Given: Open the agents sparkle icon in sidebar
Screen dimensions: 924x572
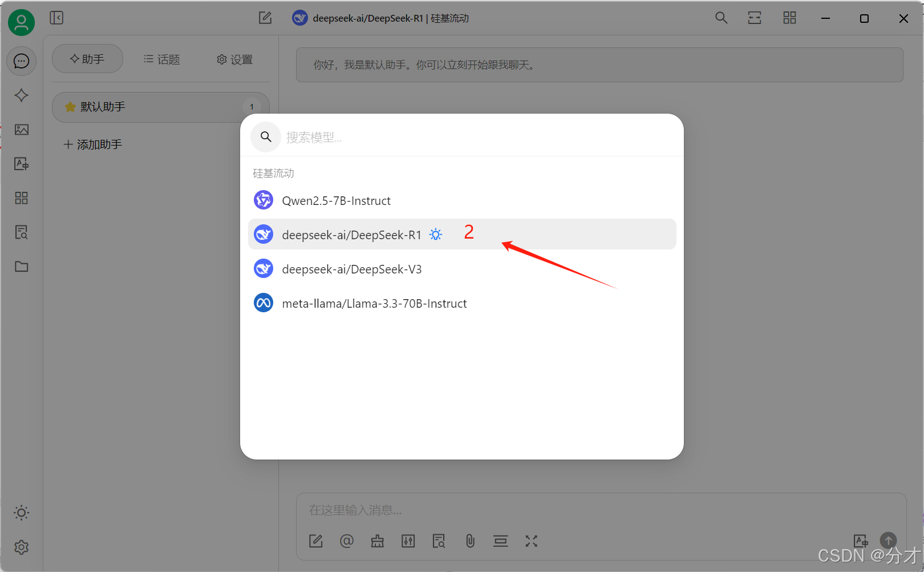Looking at the screenshot, I should tap(22, 95).
